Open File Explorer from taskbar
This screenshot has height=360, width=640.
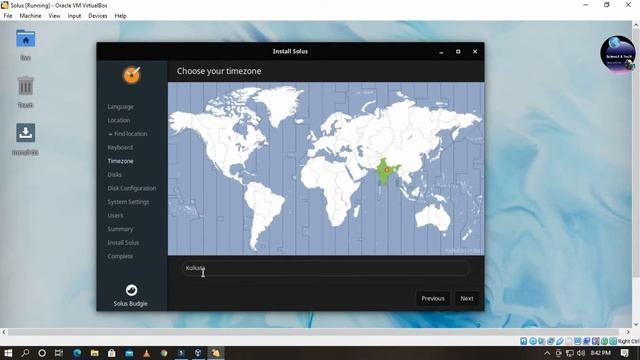[94, 353]
